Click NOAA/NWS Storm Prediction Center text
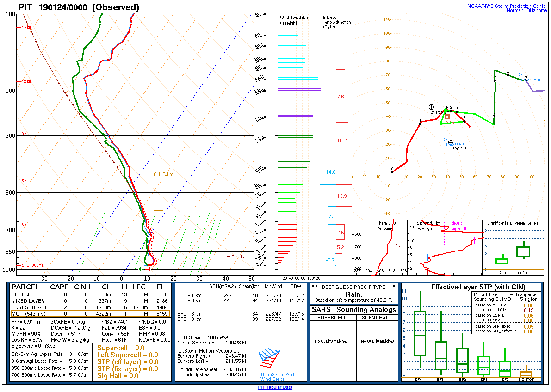Screen dimensions: 551x392 pyautogui.click(x=507, y=6)
